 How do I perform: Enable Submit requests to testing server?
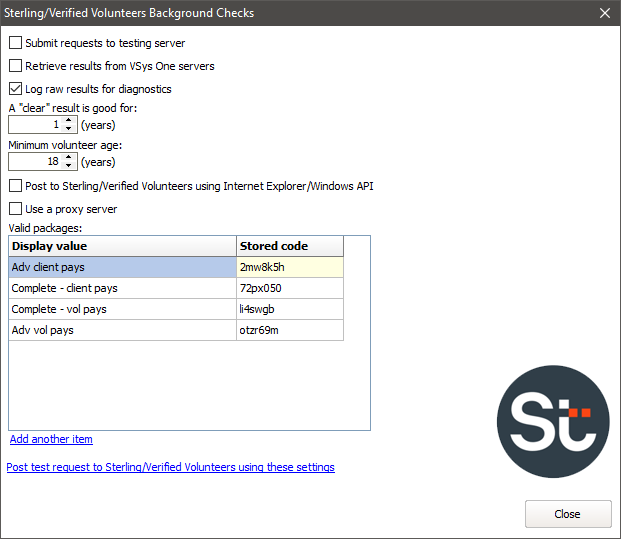pos(15,43)
